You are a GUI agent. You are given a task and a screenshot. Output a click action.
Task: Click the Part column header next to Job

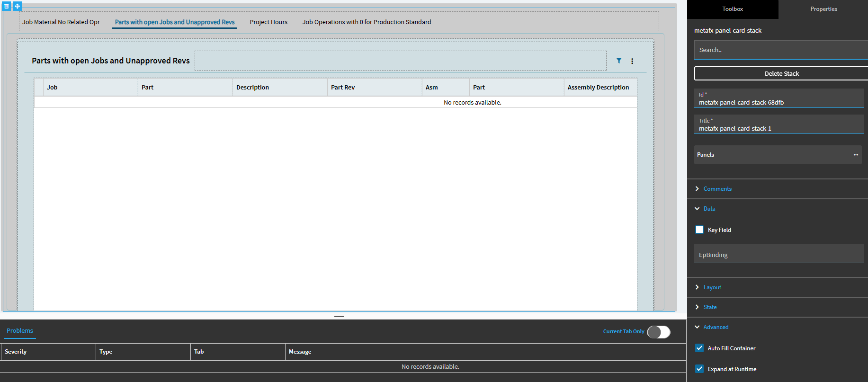tap(185, 87)
